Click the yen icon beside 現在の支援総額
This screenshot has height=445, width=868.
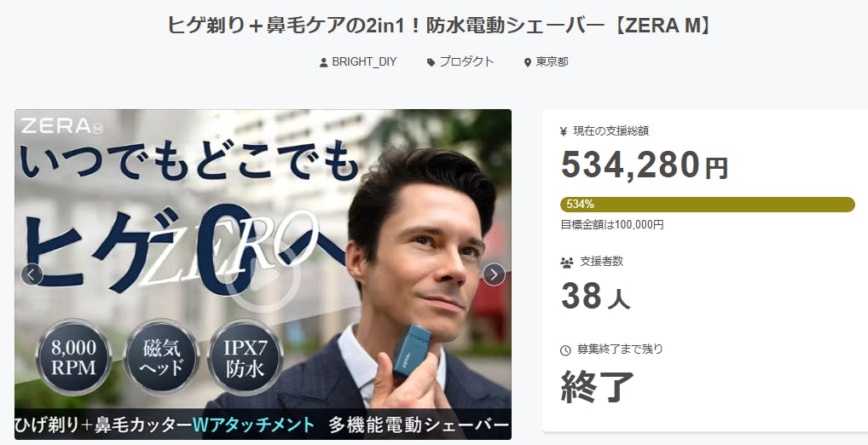coord(564,131)
